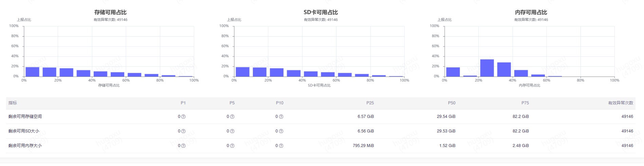
Task: Click 82.2 GiB in 剩余可用SD大小 row
Action: click(x=521, y=131)
